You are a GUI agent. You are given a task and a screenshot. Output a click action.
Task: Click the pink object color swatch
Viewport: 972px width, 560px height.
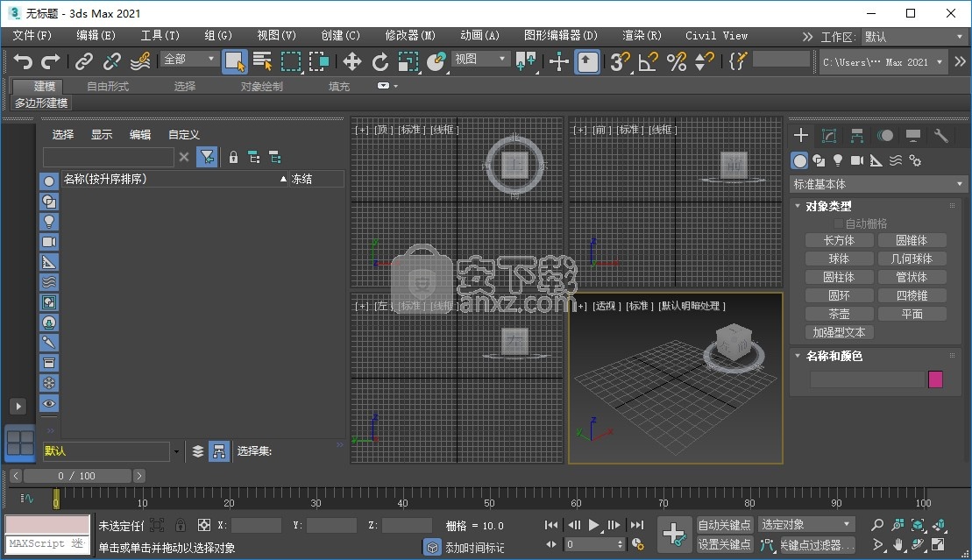coord(935,379)
